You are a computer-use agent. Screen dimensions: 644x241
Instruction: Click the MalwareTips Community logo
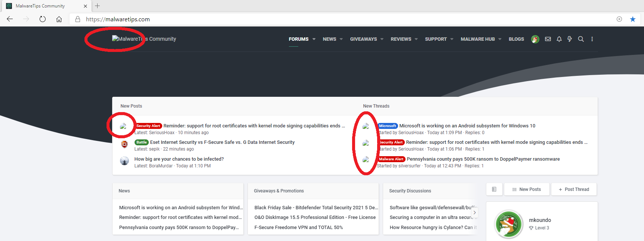[x=144, y=39]
